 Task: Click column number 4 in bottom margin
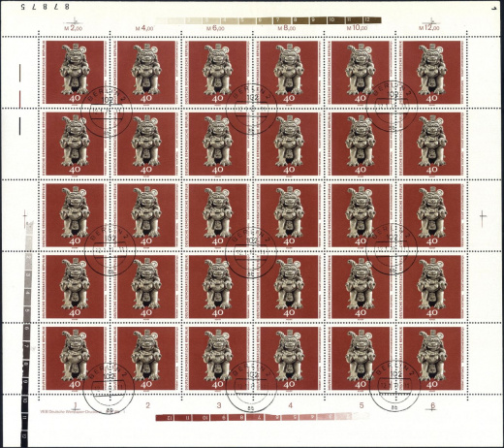(x=290, y=405)
